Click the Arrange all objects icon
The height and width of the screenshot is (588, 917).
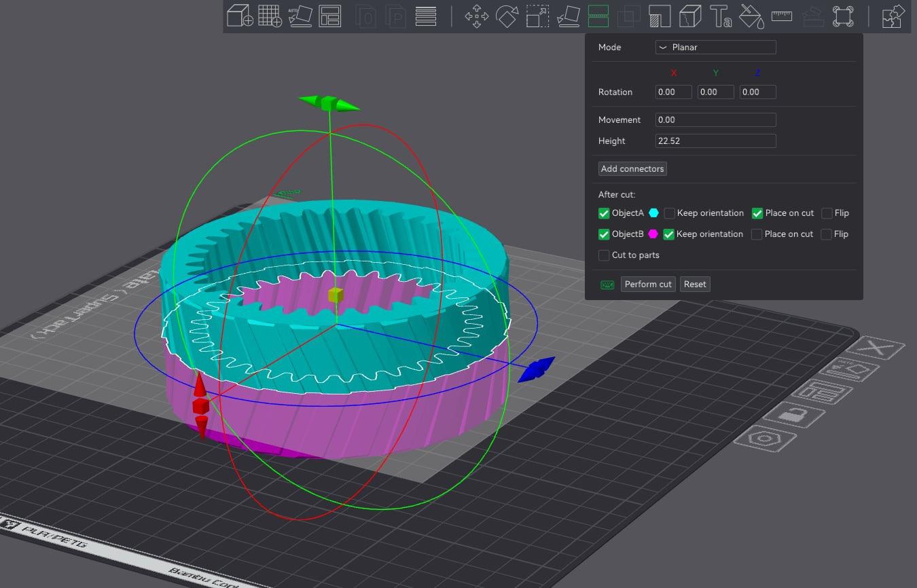[329, 16]
